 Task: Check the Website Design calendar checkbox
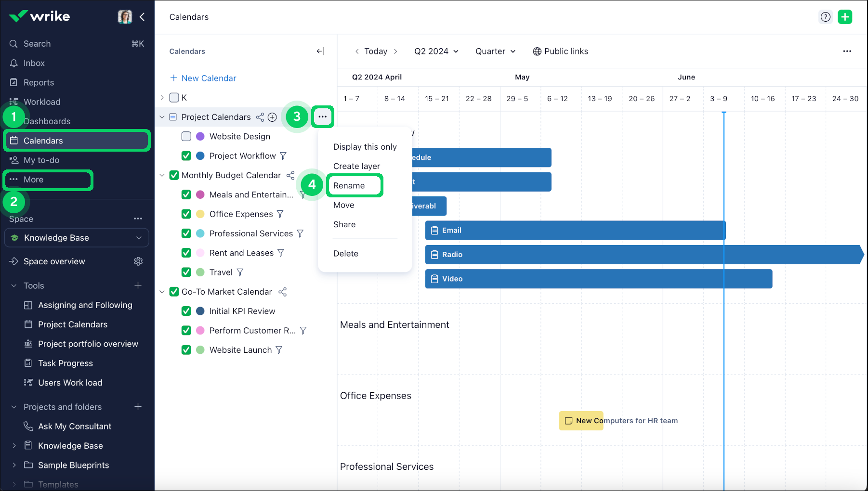point(186,136)
